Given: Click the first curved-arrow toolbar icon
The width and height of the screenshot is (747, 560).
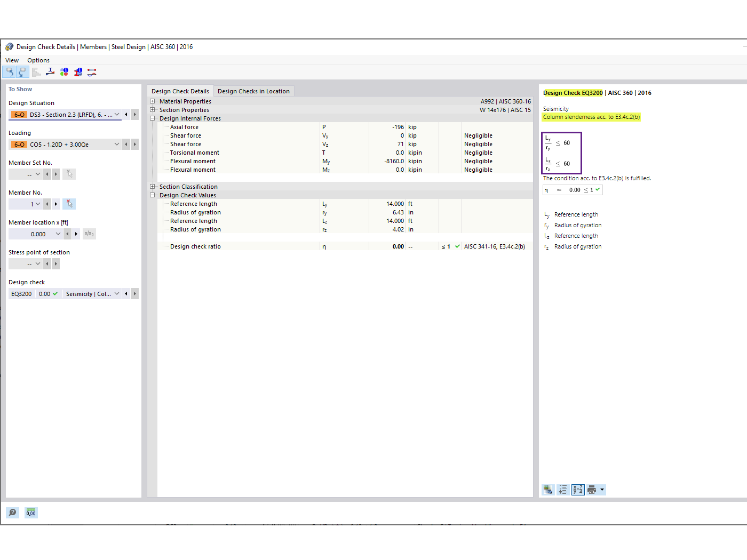Looking at the screenshot, I should (x=9, y=72).
